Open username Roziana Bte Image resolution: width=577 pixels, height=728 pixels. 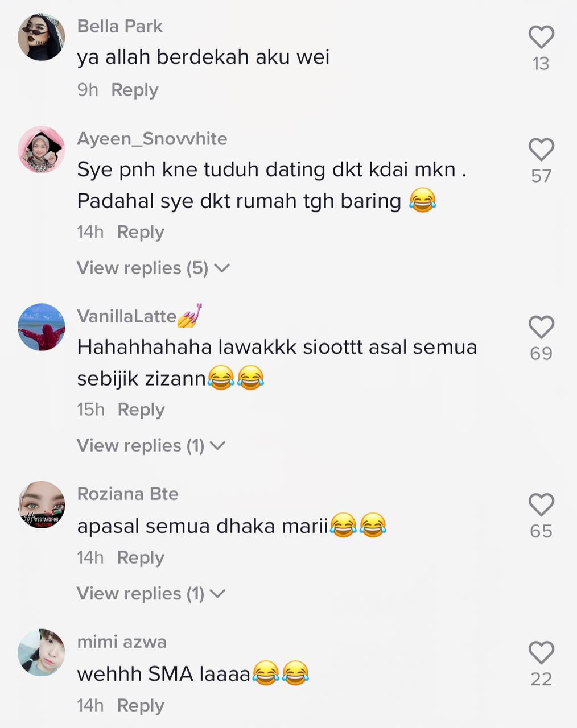(x=127, y=494)
